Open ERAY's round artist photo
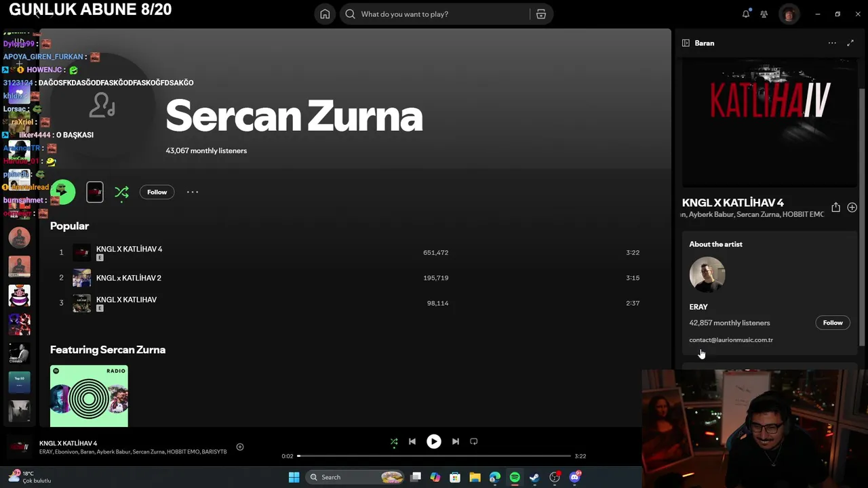Viewport: 868px width, 488px height. click(707, 274)
